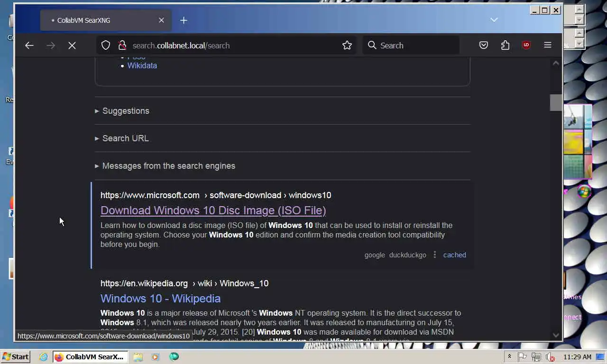Open the cached version link
Screen dimensions: 607x364
tap(455, 255)
